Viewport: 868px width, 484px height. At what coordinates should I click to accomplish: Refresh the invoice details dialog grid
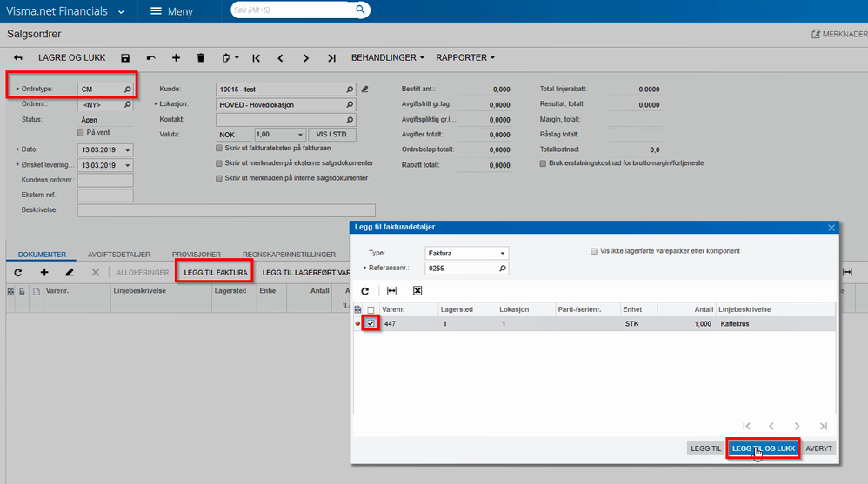(365, 291)
